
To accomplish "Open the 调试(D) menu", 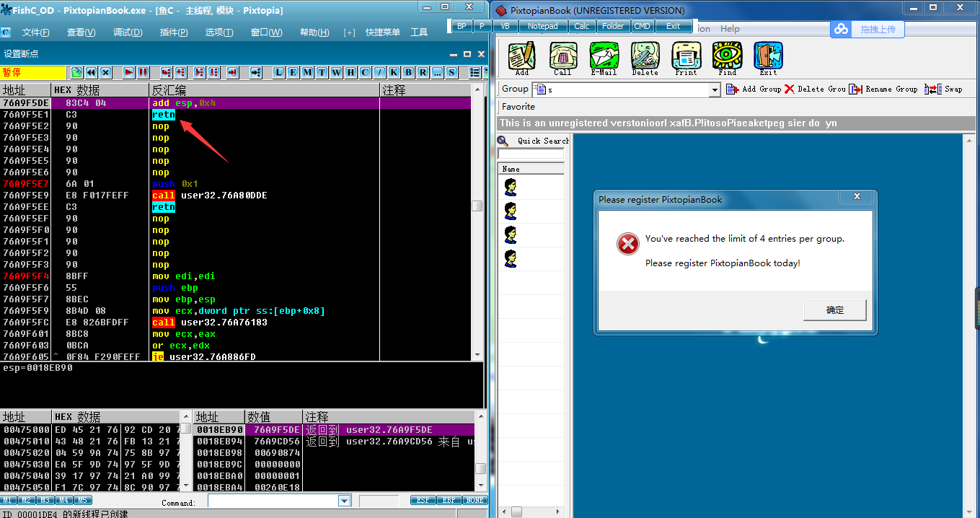I will (x=128, y=32).
